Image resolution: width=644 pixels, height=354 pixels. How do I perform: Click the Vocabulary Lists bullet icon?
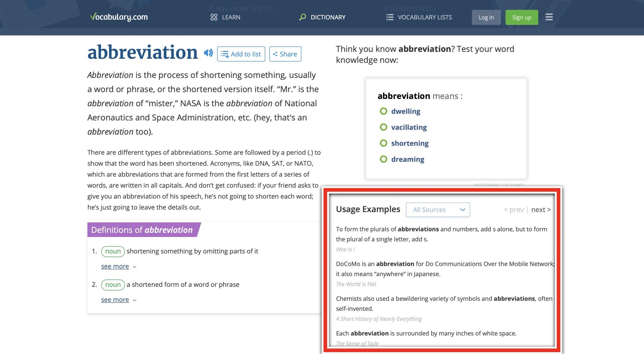(390, 17)
